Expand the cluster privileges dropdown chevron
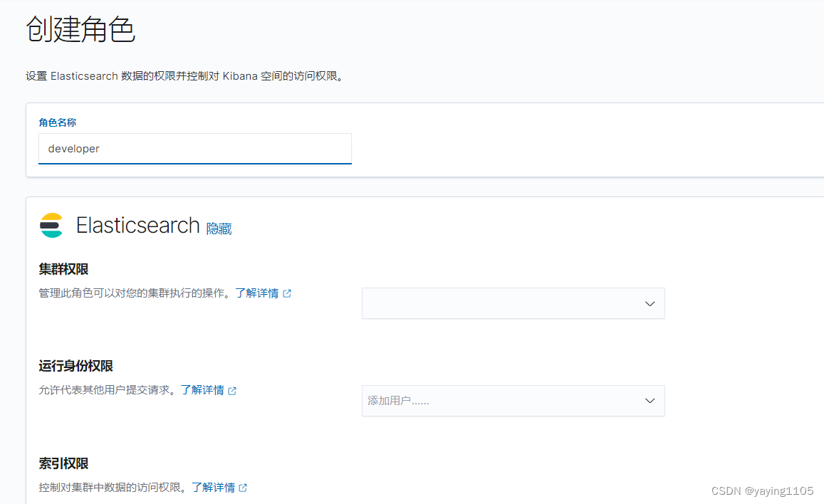Viewport: 824px width, 504px height. pos(650,303)
